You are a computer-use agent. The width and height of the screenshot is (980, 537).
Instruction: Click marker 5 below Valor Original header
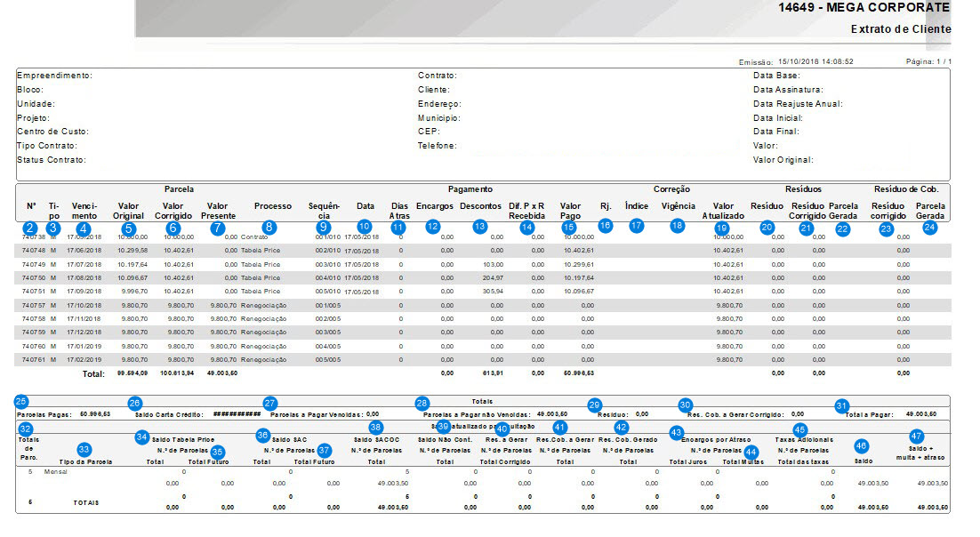129,228
